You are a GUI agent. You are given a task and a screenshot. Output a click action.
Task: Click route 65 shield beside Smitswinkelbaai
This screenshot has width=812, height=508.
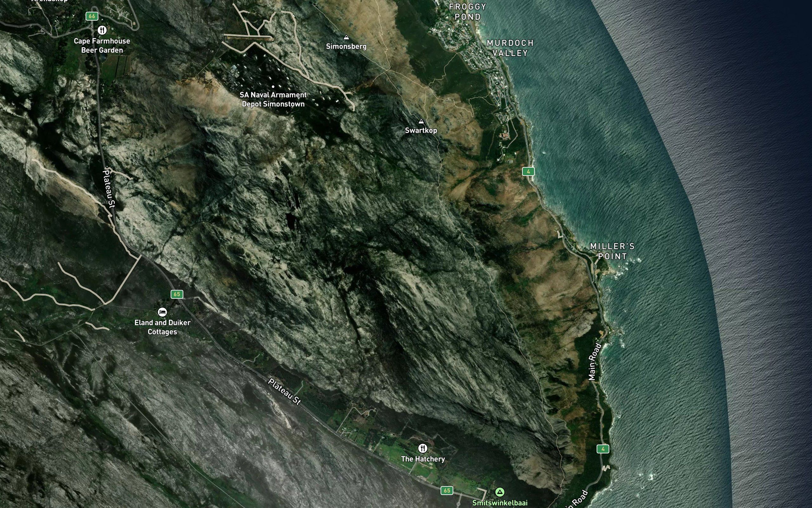[447, 491]
